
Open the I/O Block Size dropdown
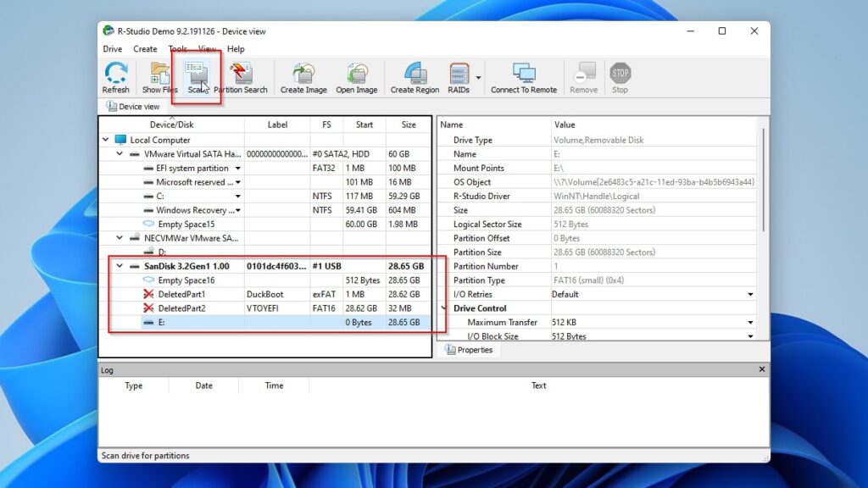(x=750, y=335)
